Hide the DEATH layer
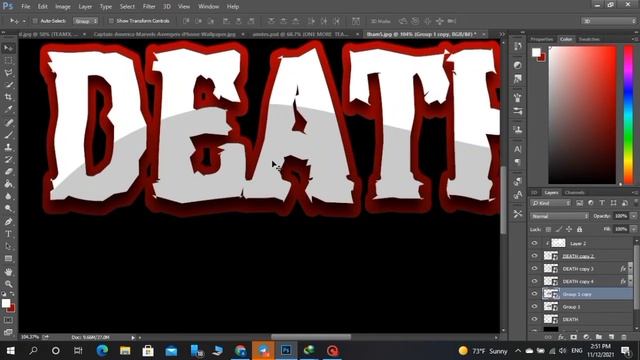The height and width of the screenshot is (360, 640). tap(534, 319)
